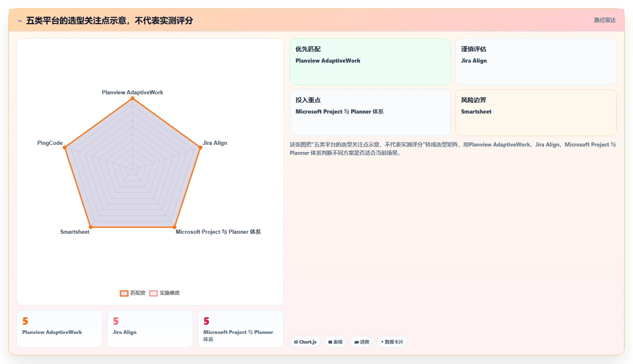
Task: Click the Jira Align radar data point
Action: [200, 147]
